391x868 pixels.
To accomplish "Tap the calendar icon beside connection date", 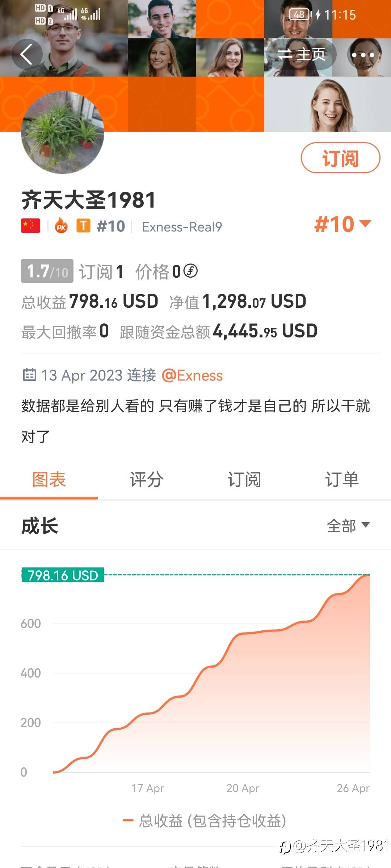I will [x=29, y=375].
